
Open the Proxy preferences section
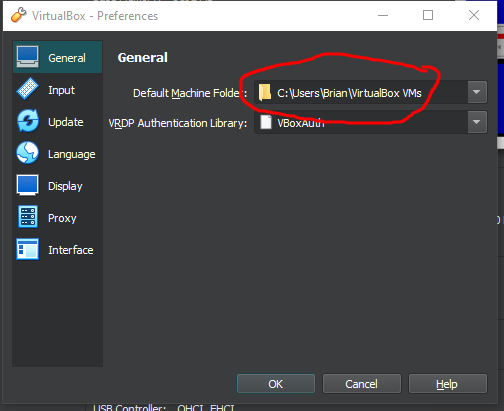click(57, 217)
